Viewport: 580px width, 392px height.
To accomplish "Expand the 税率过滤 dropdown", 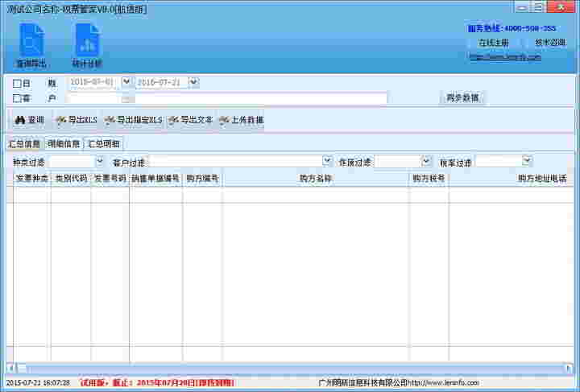I will click(x=527, y=161).
